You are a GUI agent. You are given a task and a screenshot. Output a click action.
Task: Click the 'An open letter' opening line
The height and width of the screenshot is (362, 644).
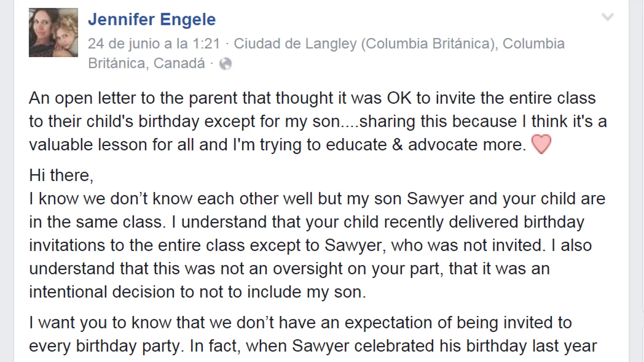(x=312, y=98)
